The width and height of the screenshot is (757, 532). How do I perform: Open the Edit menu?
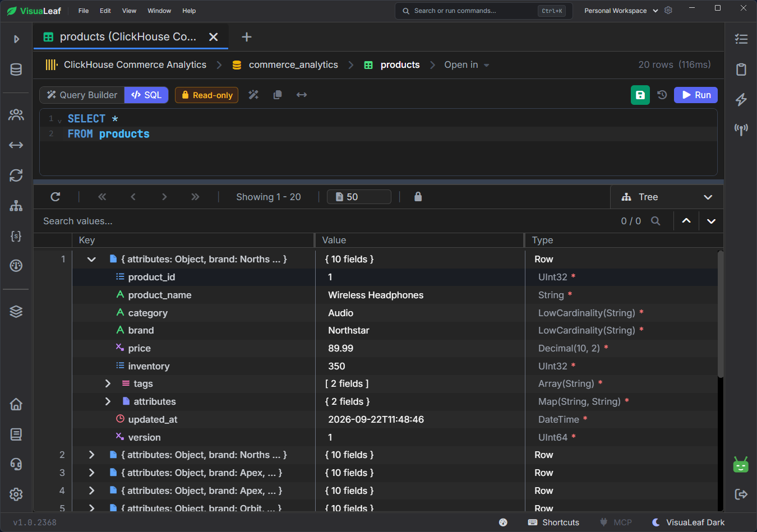click(105, 11)
